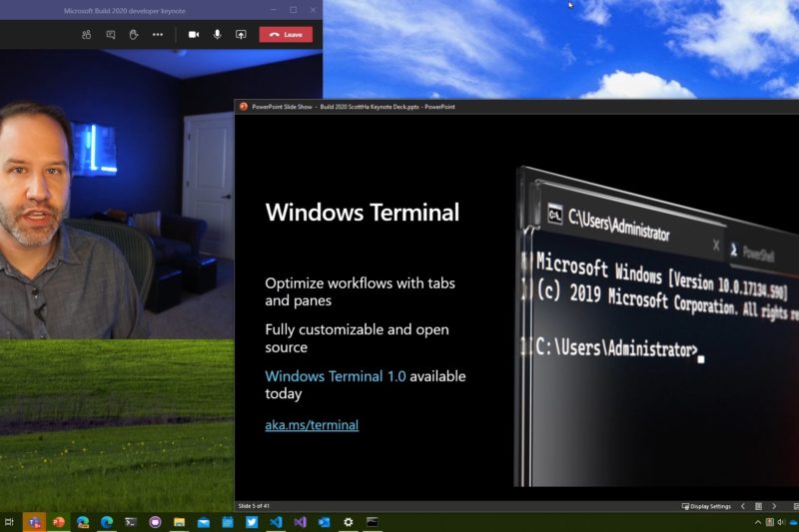This screenshot has width=799, height=532.
Task: Click the 'Windows Terminal' slide heading
Action: (363, 213)
